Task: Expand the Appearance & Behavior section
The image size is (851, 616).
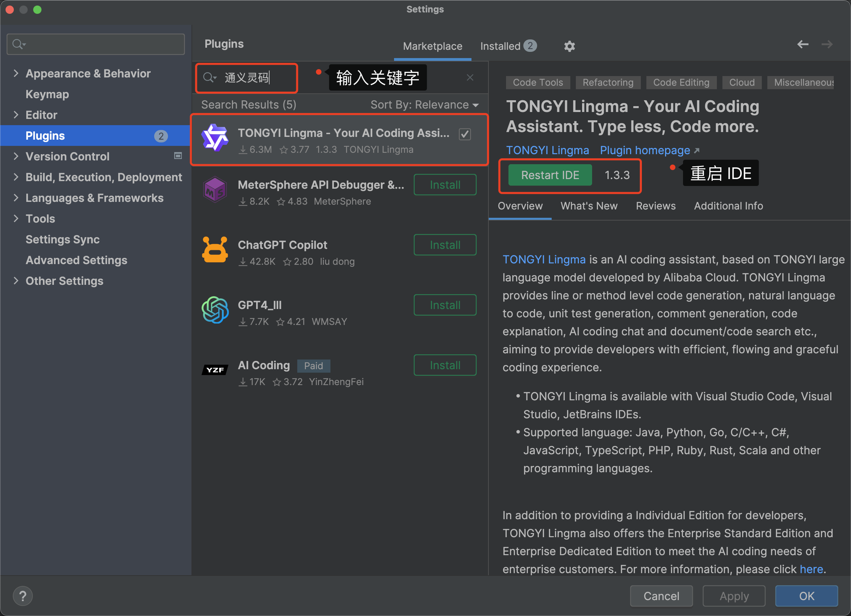Action: 16,73
